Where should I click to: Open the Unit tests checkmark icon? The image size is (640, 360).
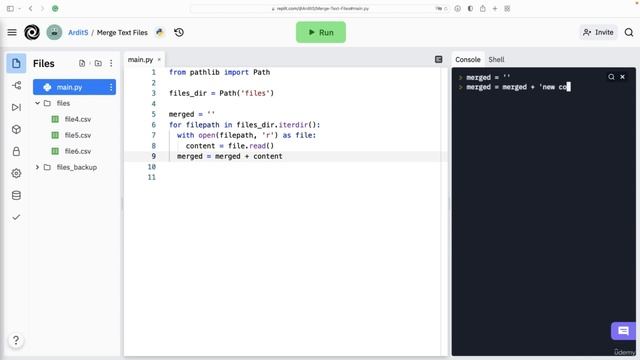16,217
